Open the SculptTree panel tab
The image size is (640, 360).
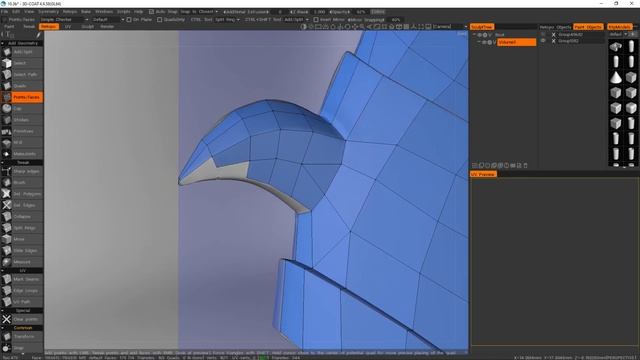482,27
